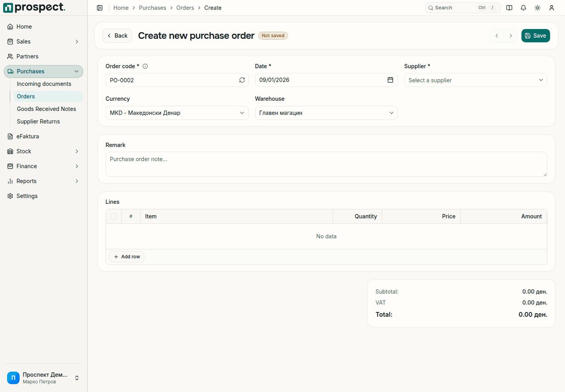Open the company switcher chevrons
565x392 pixels.
point(77,378)
